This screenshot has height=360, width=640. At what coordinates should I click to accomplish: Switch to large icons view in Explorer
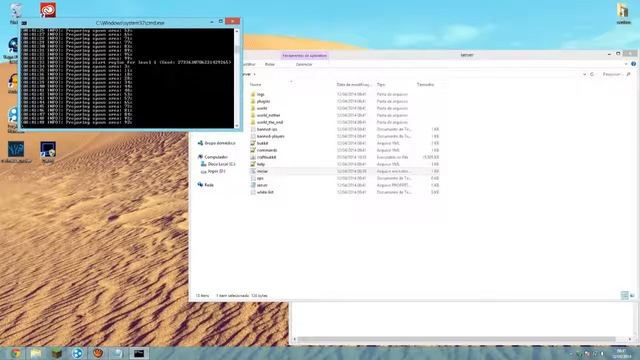632,296
